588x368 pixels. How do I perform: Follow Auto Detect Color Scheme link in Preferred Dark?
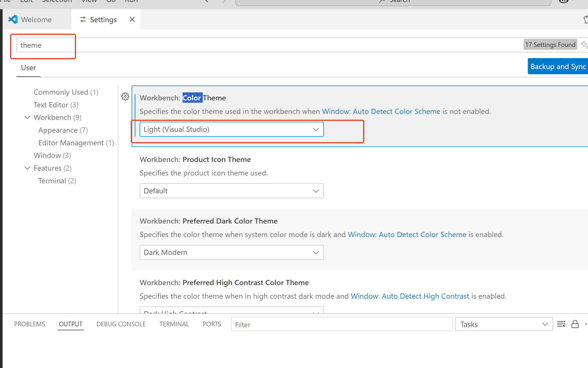(x=407, y=234)
